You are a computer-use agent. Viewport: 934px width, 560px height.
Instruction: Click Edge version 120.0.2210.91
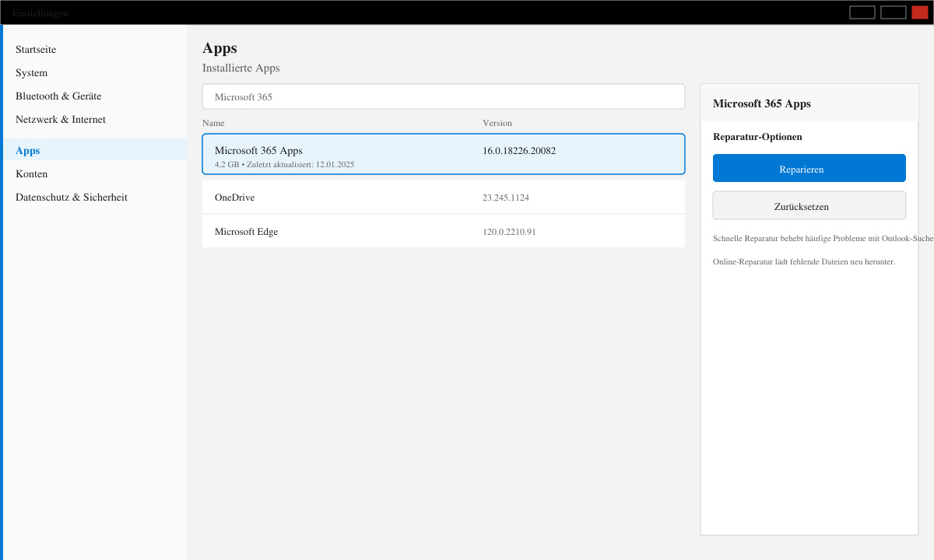pos(509,232)
